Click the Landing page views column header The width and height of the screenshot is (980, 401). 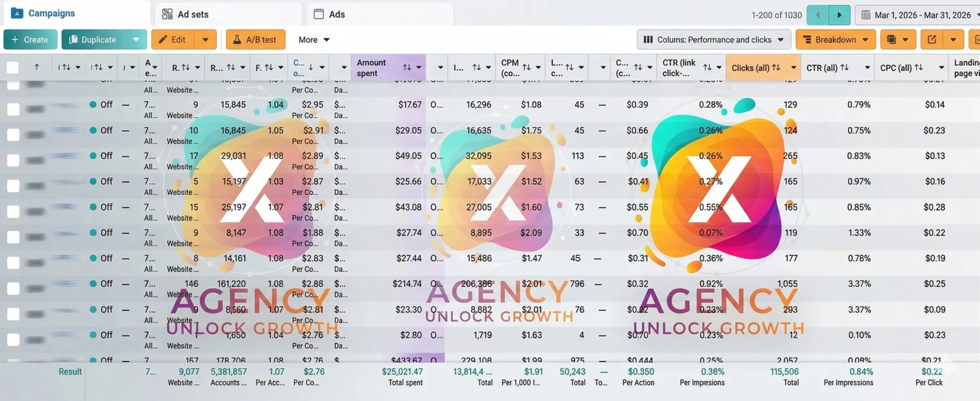(966, 67)
